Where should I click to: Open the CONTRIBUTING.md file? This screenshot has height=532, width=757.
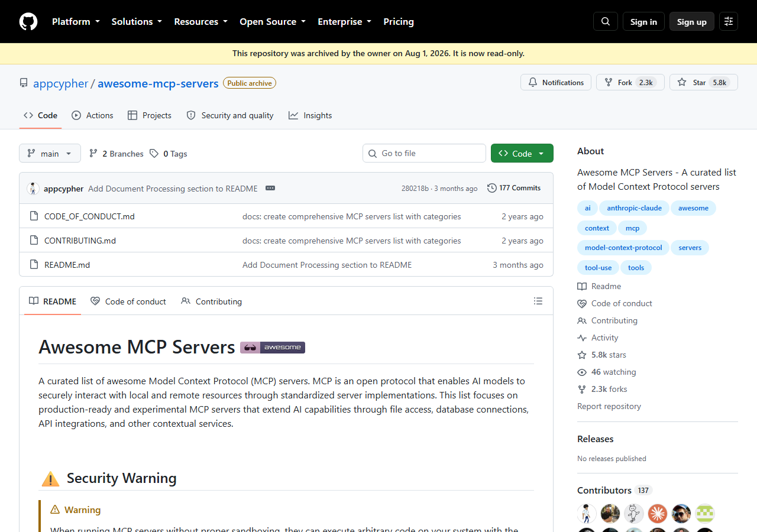[x=80, y=241]
